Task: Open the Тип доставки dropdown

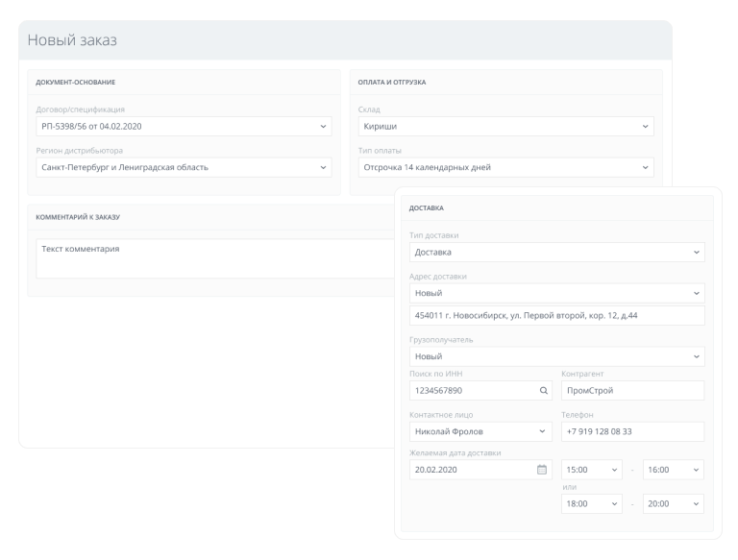Action: [557, 253]
